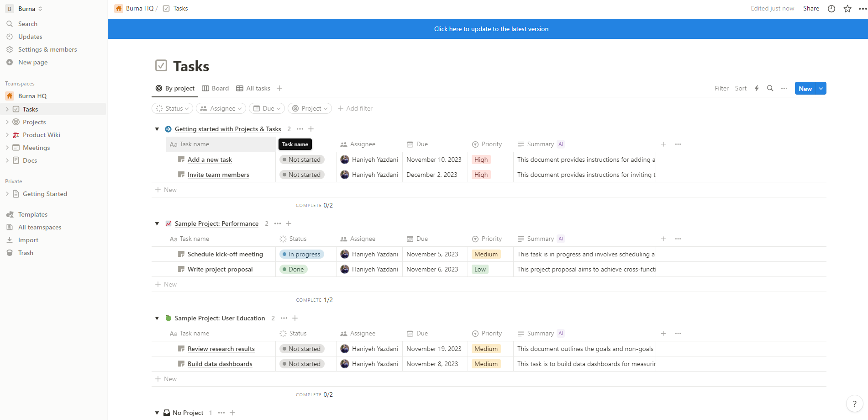Open All teamspaces

tap(40, 227)
